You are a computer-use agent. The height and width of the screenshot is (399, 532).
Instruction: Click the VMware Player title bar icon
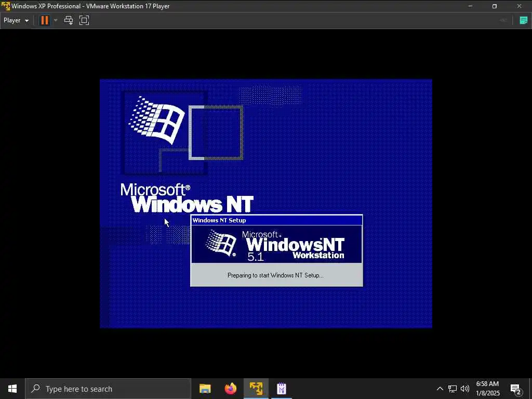coord(5,6)
